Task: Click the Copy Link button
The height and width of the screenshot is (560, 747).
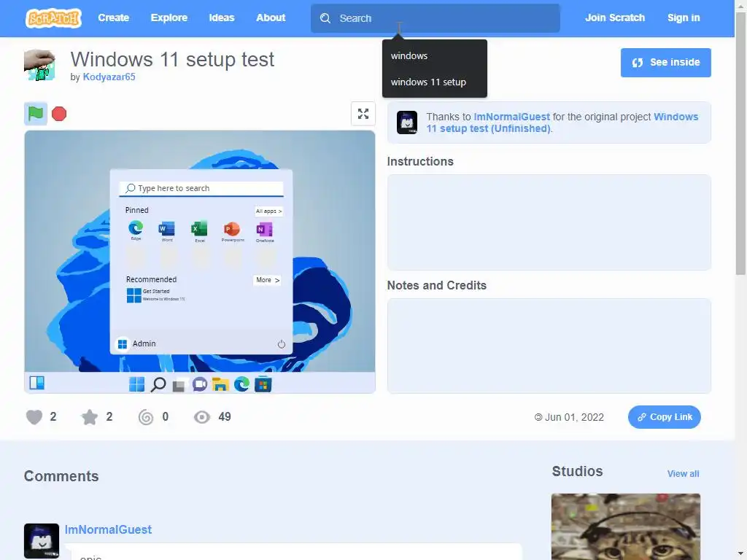Action: point(664,417)
